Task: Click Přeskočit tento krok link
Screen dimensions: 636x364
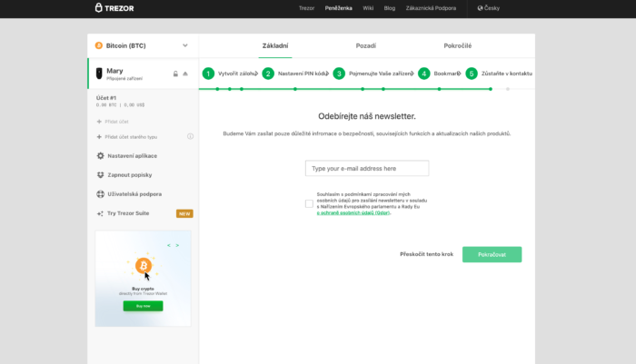Action: pos(426,254)
